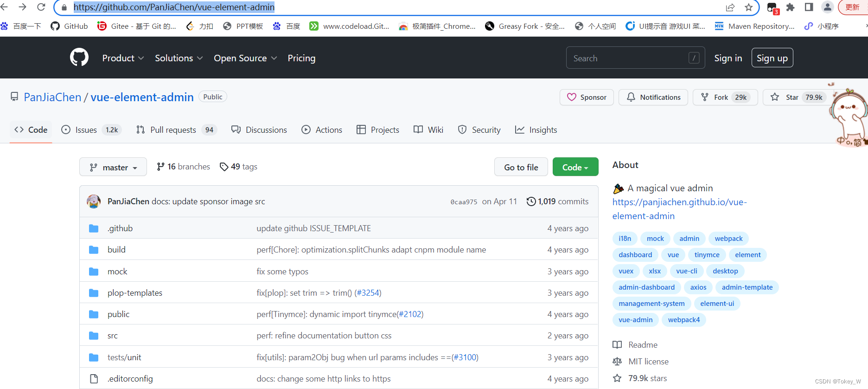Toggle the browser side panel icon

click(x=809, y=7)
